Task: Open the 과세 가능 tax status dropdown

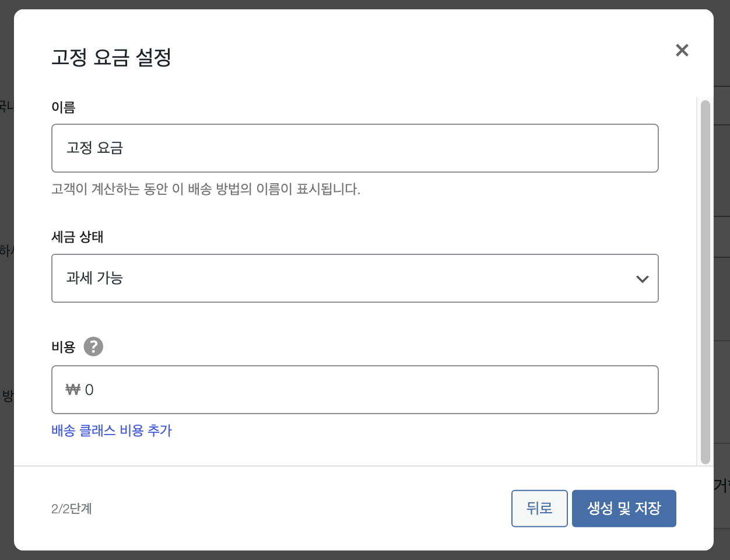Action: pyautogui.click(x=355, y=278)
